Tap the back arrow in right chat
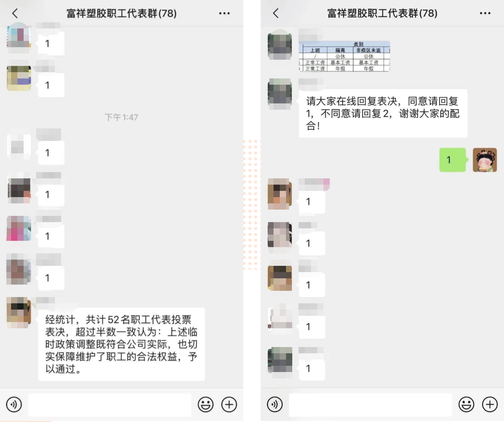Viewport: 504px width, 422px height. pyautogui.click(x=276, y=13)
